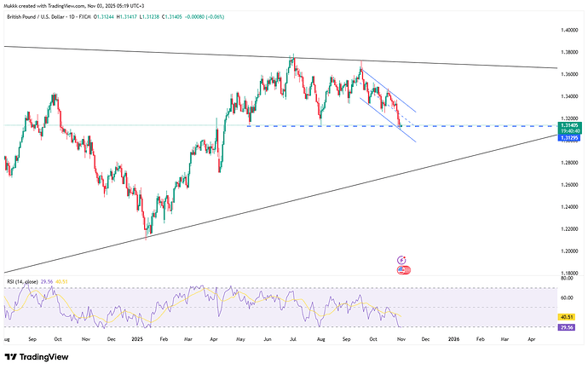This screenshot has height=369, width=588.
Task: Click the 2026 label on the time axis
Action: [x=453, y=338]
